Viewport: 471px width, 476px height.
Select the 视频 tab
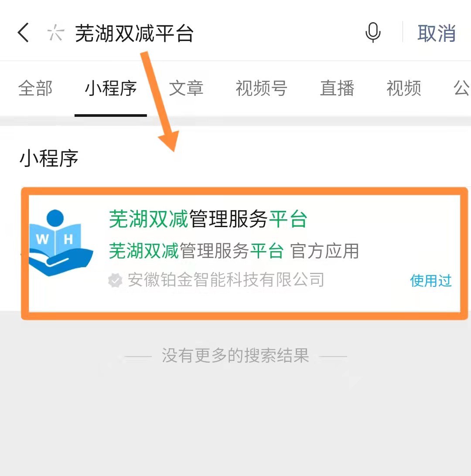[403, 88]
